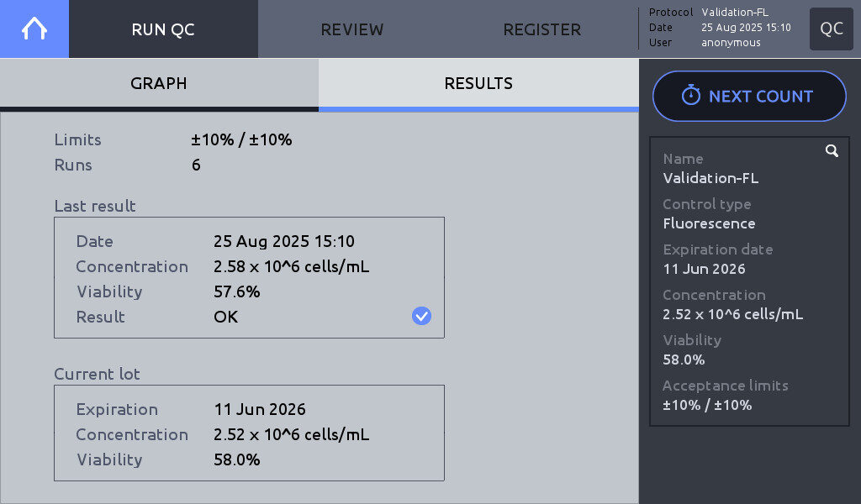Navigate to the Register section
This screenshot has height=504, width=861.
[x=541, y=29]
